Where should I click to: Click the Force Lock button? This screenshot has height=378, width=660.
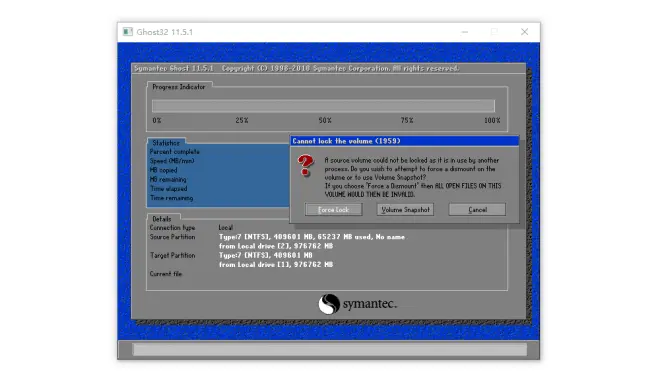(333, 210)
